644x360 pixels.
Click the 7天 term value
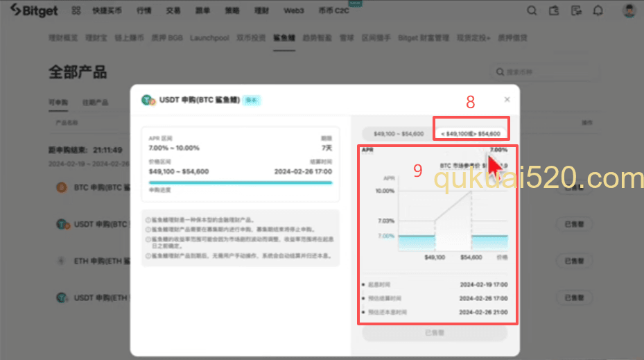pyautogui.click(x=327, y=148)
